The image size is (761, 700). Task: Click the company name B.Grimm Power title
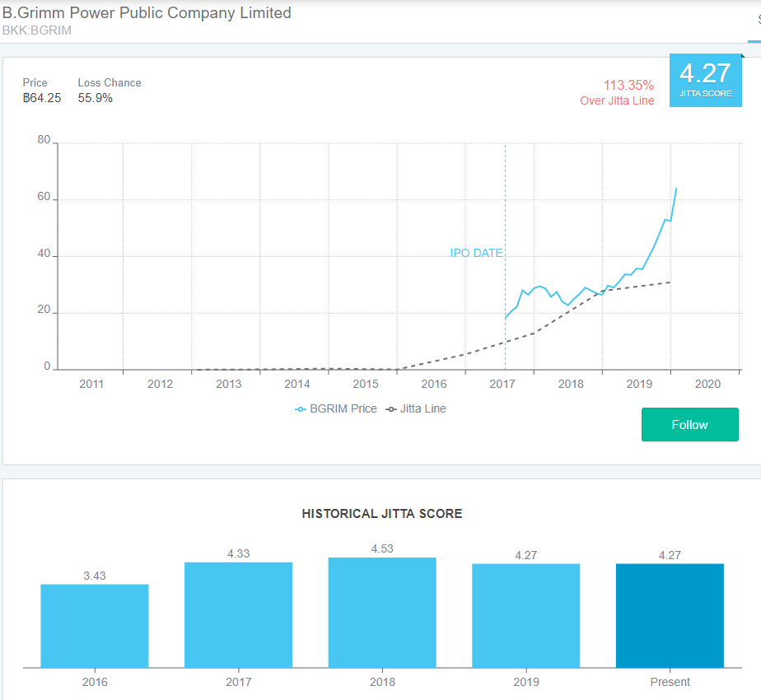pyautogui.click(x=147, y=12)
